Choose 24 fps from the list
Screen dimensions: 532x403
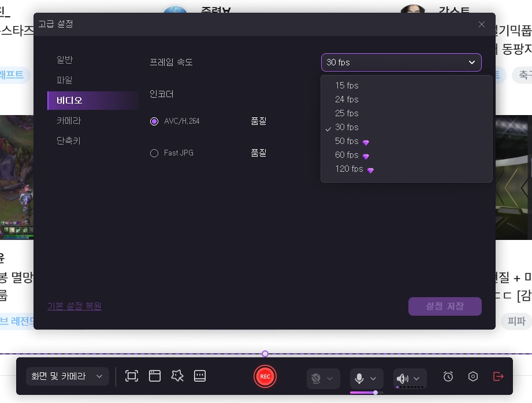coord(406,99)
